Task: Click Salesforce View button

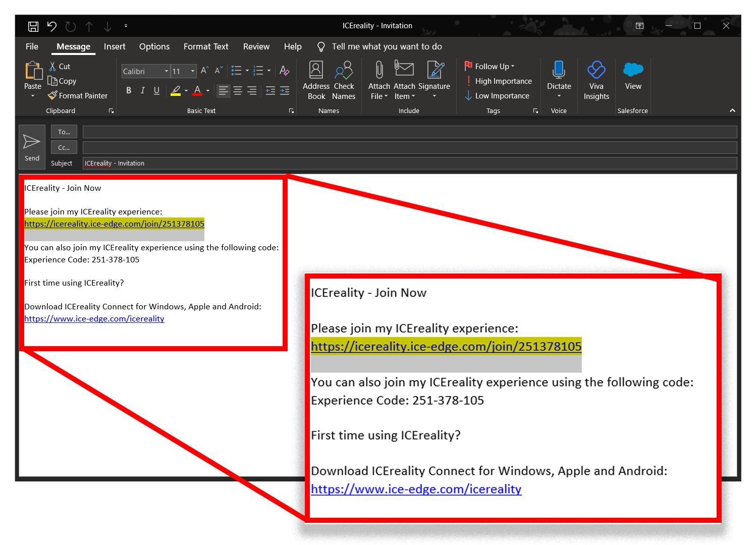Action: point(633,76)
